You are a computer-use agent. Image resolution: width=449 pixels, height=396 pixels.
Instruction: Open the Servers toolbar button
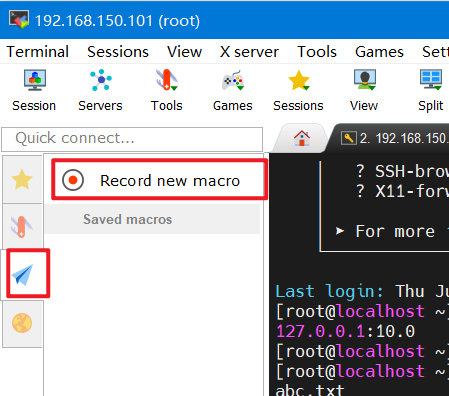(x=100, y=90)
